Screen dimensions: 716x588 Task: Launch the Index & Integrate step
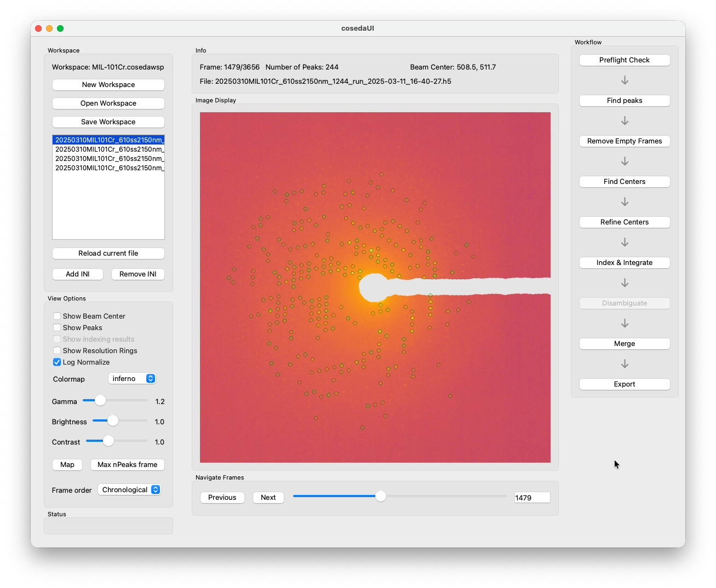coord(625,263)
